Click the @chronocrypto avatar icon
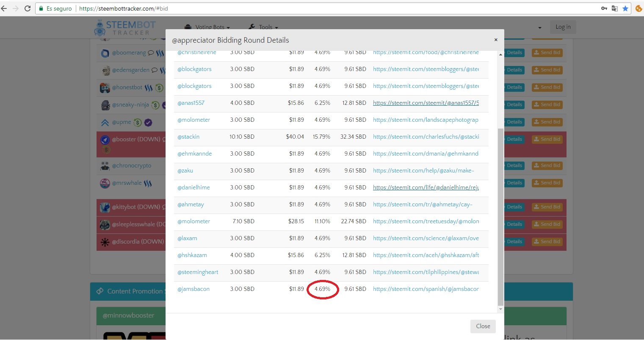The width and height of the screenshot is (644, 340). (x=105, y=166)
